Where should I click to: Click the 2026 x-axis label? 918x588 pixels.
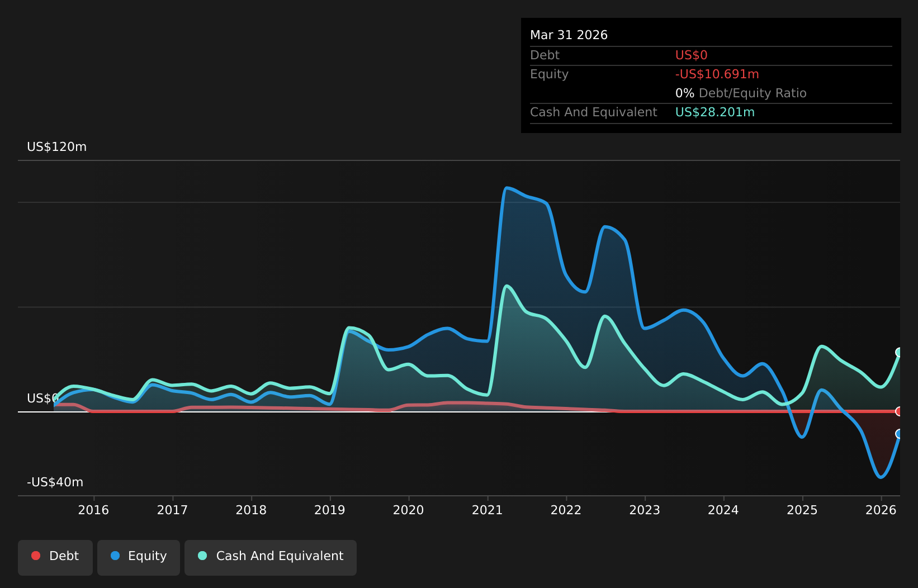pyautogui.click(x=881, y=510)
